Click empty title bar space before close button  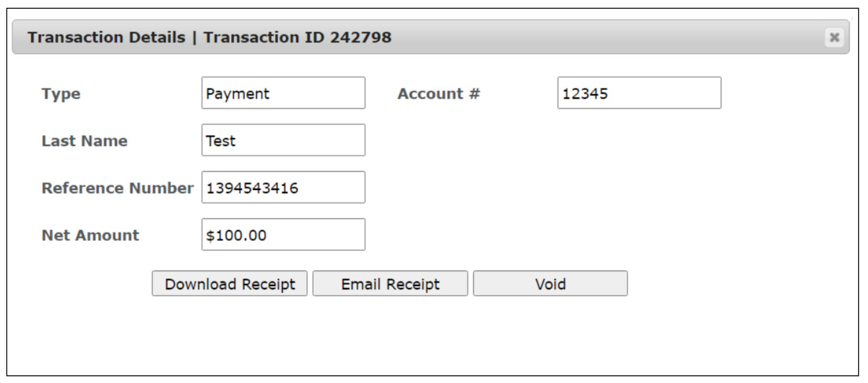[x=604, y=37]
